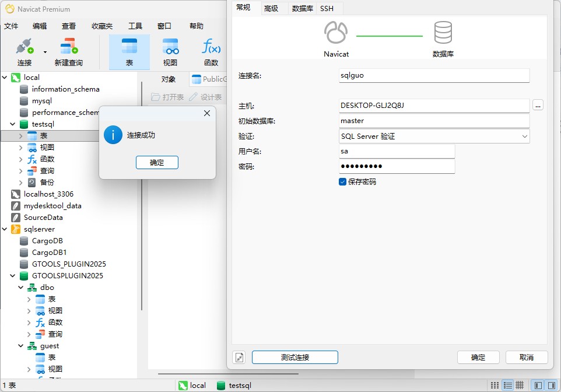The width and height of the screenshot is (561, 392).
Task: Collapse the dbo schema node
Action: pos(21,287)
